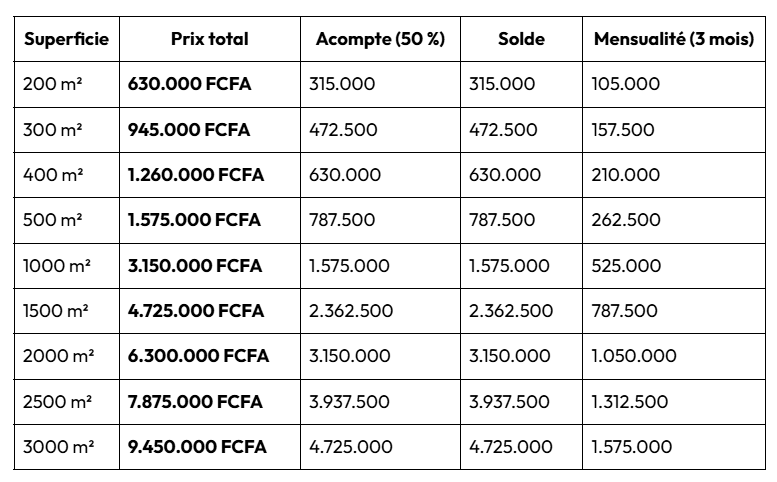The image size is (777, 482).
Task: Select the 1500 m² superficie cell
Action: (66, 311)
